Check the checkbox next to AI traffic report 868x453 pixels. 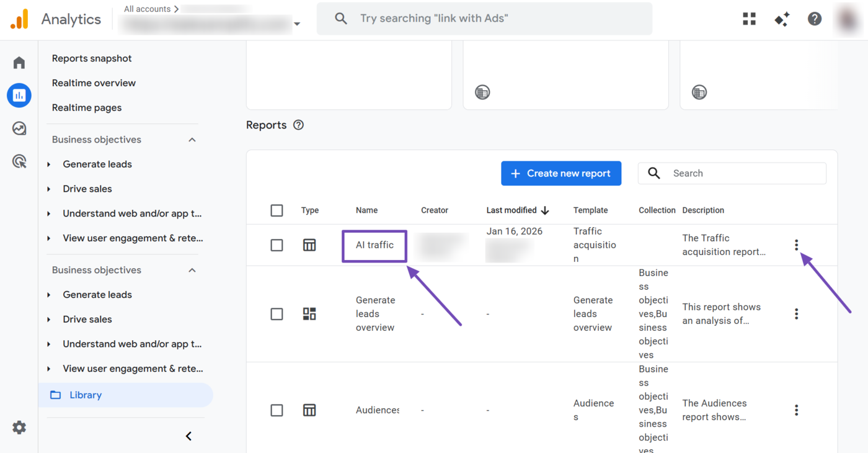[x=277, y=244]
